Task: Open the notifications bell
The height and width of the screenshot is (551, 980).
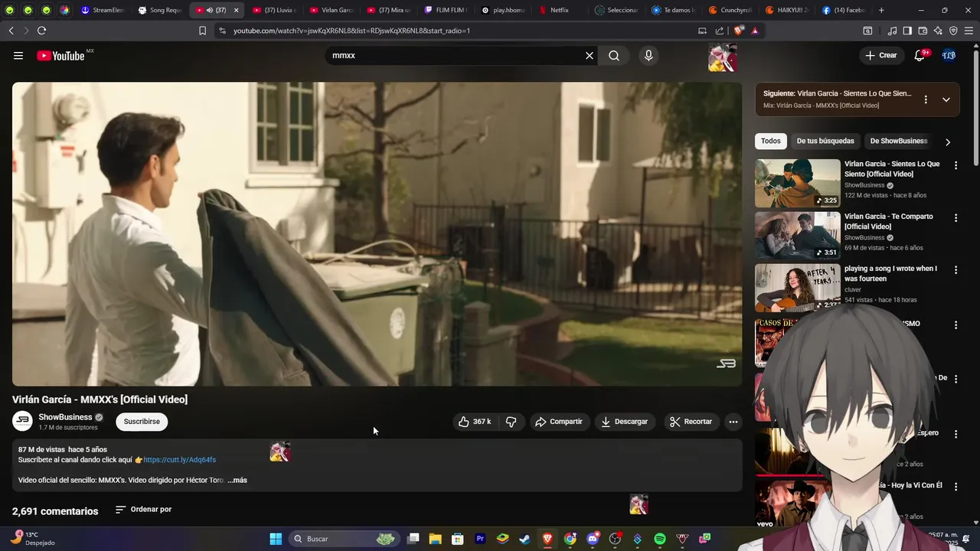Action: coord(920,56)
